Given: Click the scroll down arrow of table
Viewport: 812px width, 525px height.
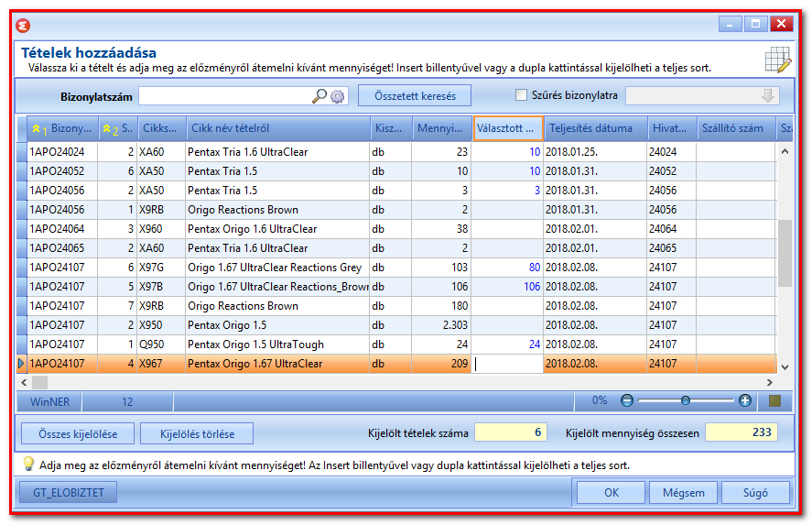Looking at the screenshot, I should [785, 366].
